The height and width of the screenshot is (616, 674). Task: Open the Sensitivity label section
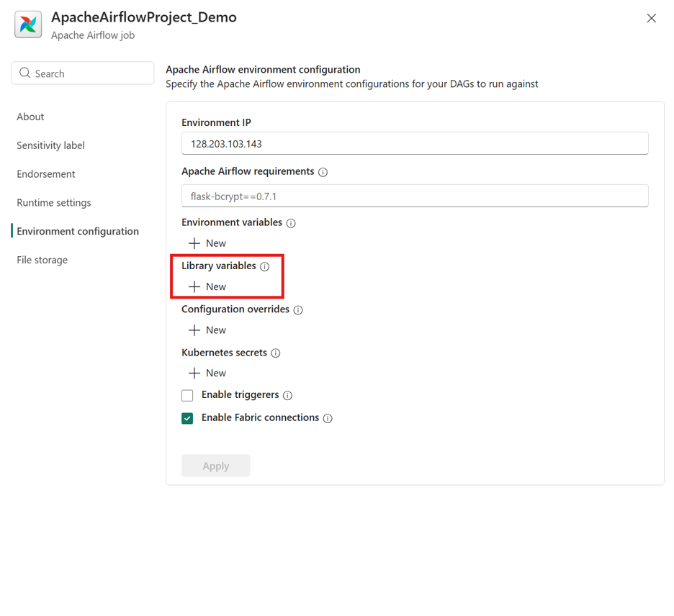click(50, 145)
